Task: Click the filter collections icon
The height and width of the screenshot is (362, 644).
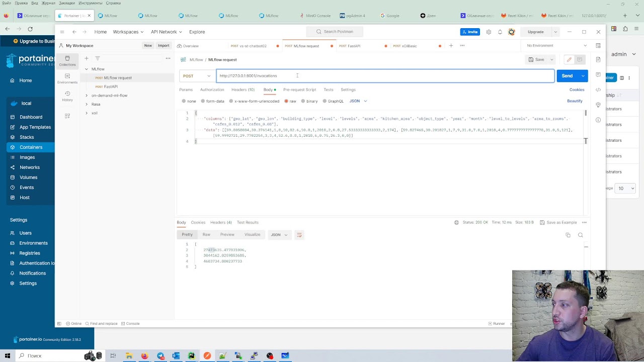Action: point(98,58)
